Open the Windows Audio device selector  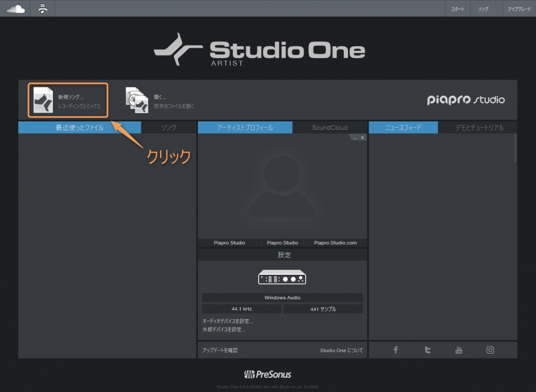[283, 297]
